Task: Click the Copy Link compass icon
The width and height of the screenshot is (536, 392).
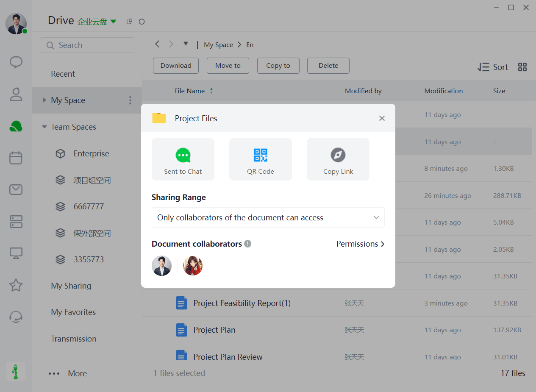Action: [x=338, y=155]
